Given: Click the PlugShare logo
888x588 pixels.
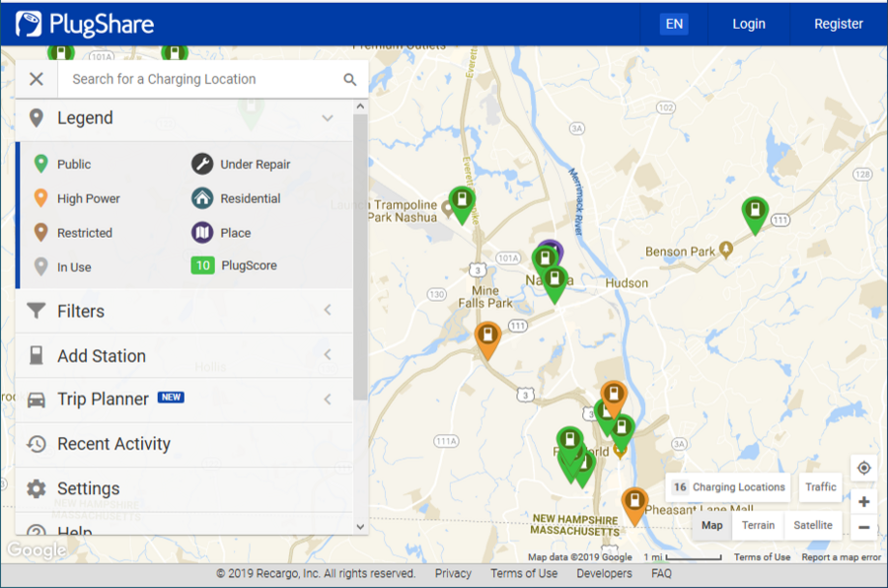Looking at the screenshot, I should 85,24.
